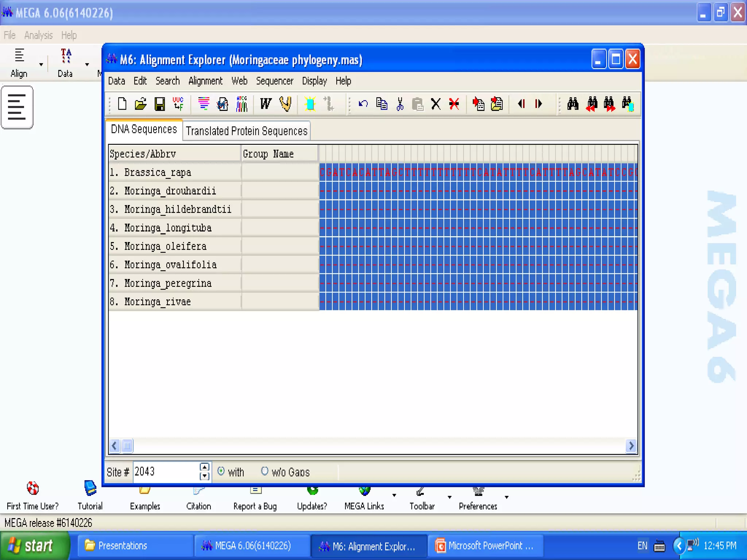Decrease the Site # value with down stepper
The image size is (747, 560).
click(x=205, y=476)
